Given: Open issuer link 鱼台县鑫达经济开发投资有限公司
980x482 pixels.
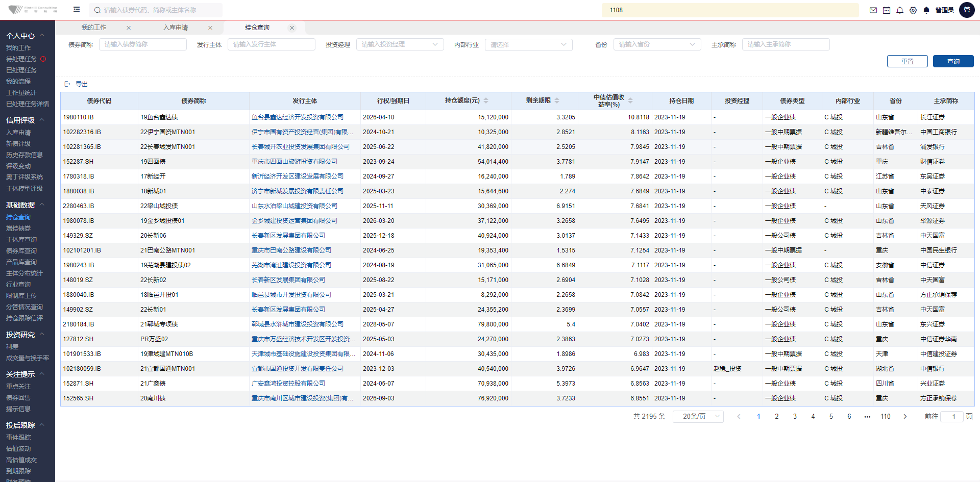Looking at the screenshot, I should tap(298, 117).
